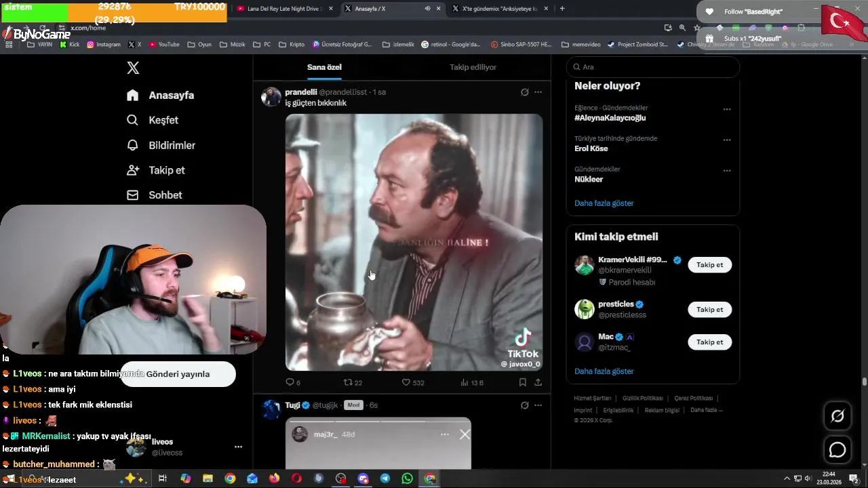Screen dimensions: 868x488
Task: Open options in maj3r_ story overlay
Action: tap(445, 434)
